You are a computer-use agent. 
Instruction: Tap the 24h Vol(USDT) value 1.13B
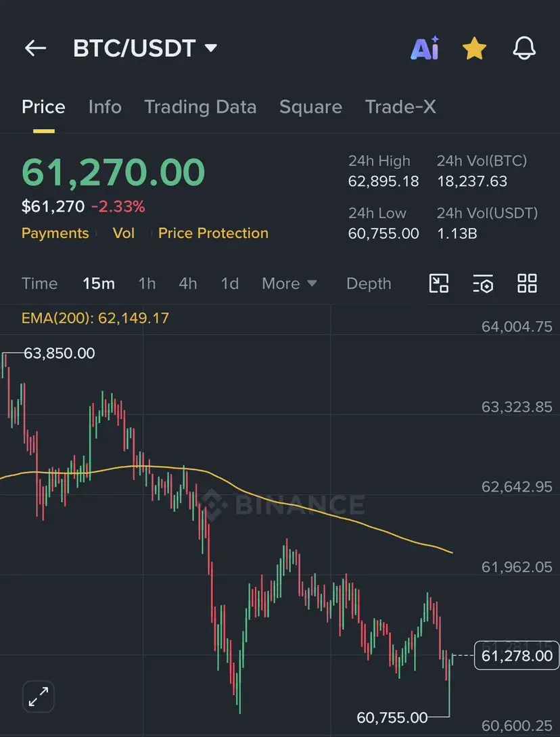click(x=457, y=233)
